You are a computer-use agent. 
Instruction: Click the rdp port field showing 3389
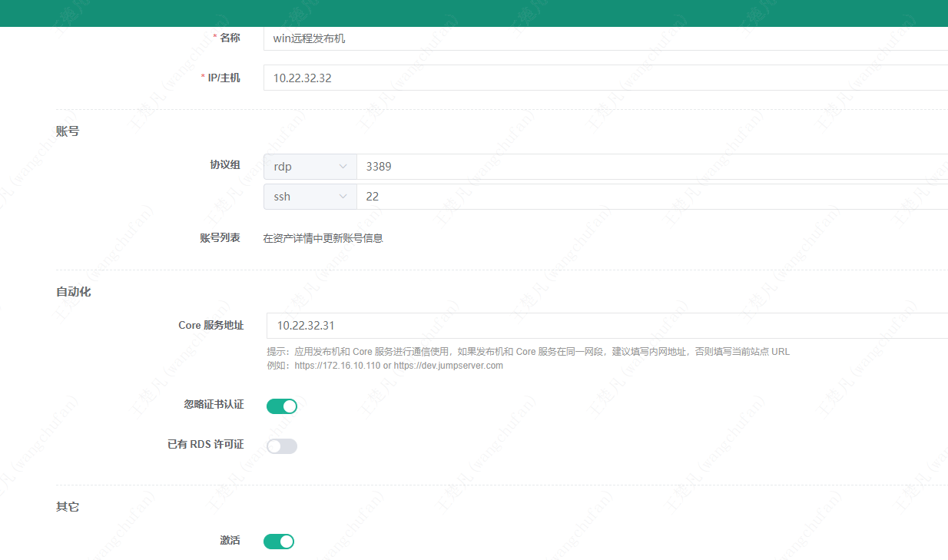(652, 167)
